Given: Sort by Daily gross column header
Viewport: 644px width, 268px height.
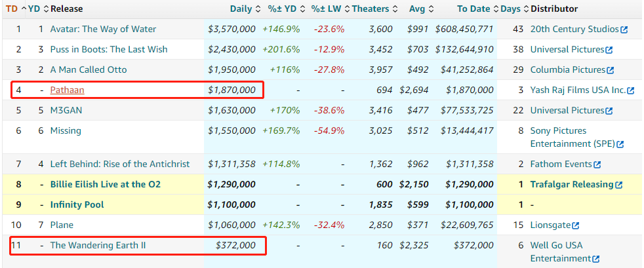Looking at the screenshot, I should click(x=245, y=9).
